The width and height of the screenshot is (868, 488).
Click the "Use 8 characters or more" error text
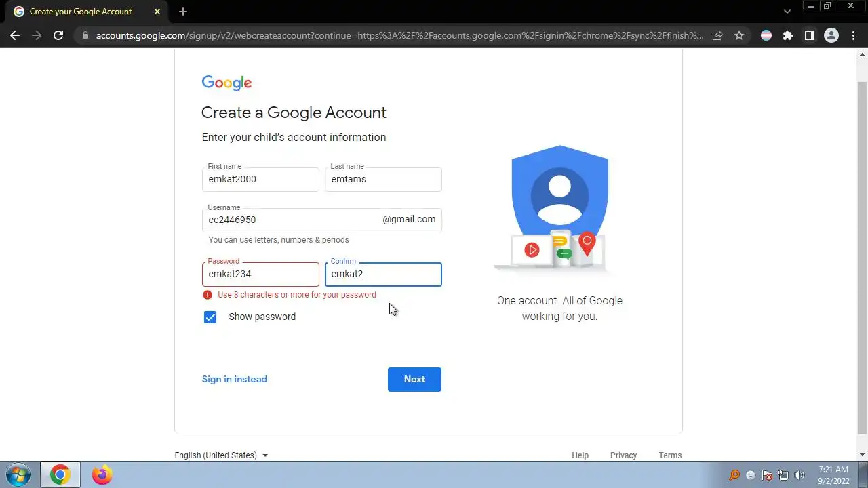click(297, 295)
